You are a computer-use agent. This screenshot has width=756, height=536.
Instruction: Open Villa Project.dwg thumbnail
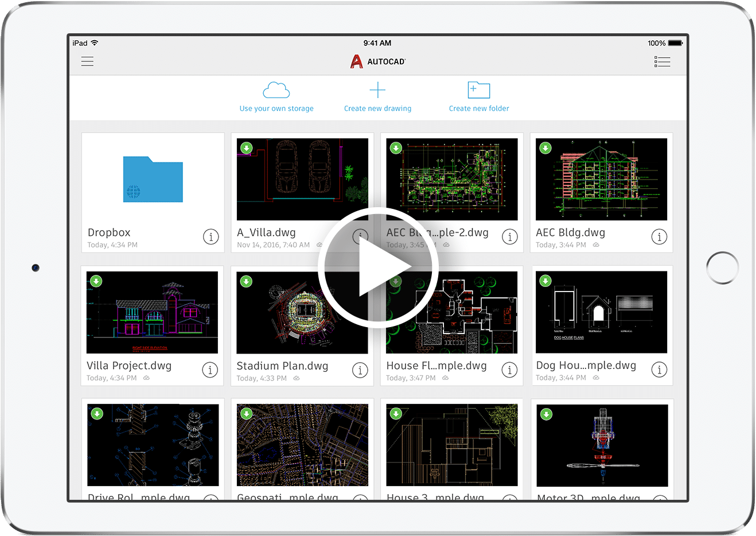click(x=152, y=312)
